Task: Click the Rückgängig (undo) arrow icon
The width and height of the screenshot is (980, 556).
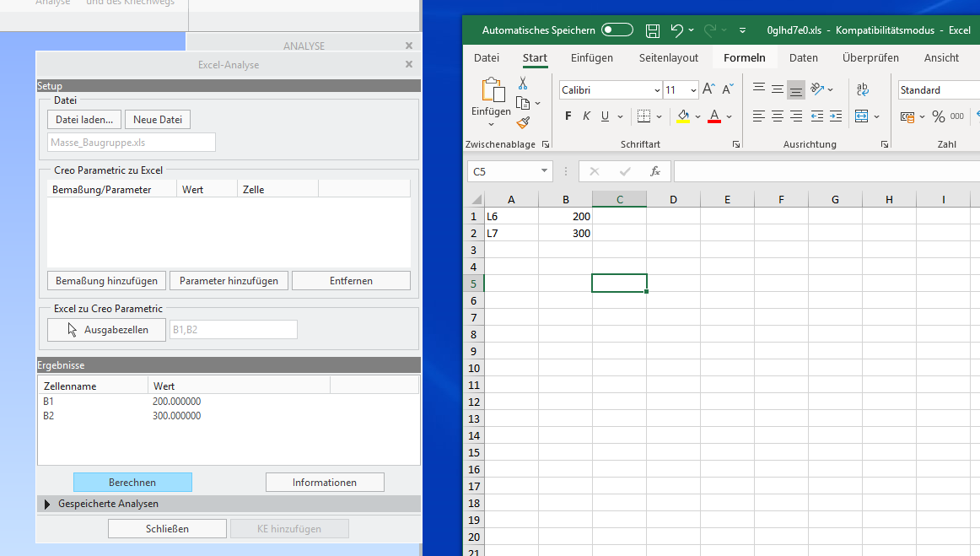Action: click(677, 29)
